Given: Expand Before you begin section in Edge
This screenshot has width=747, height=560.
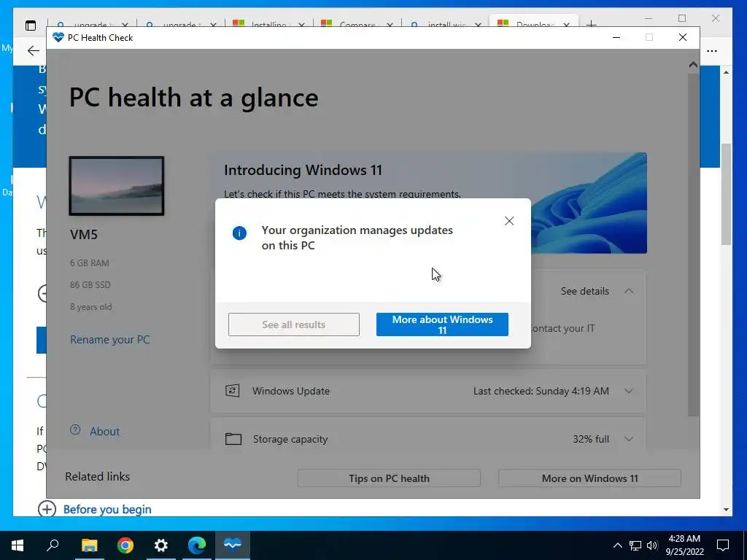Looking at the screenshot, I should (47, 509).
